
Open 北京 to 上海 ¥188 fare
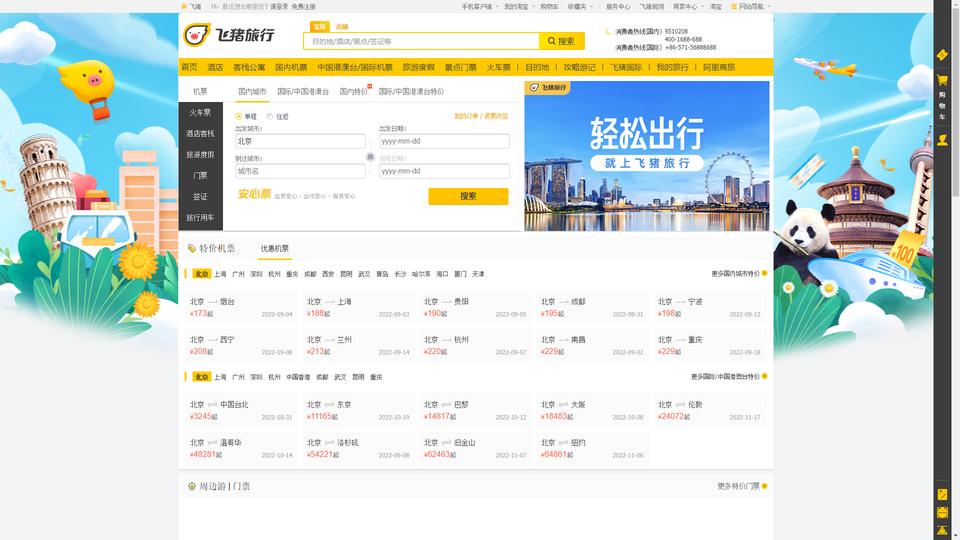(x=358, y=307)
